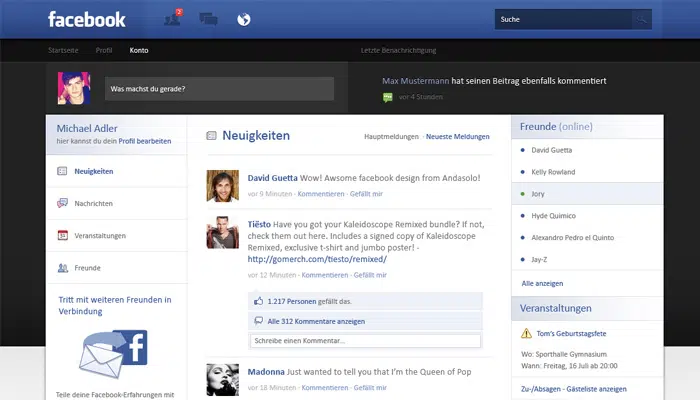Viewport: 700px width, 400px height.
Task: Click the friend requests icon in header
Action: pos(171,19)
